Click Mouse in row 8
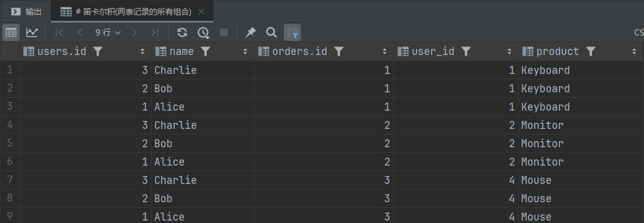 536,199
